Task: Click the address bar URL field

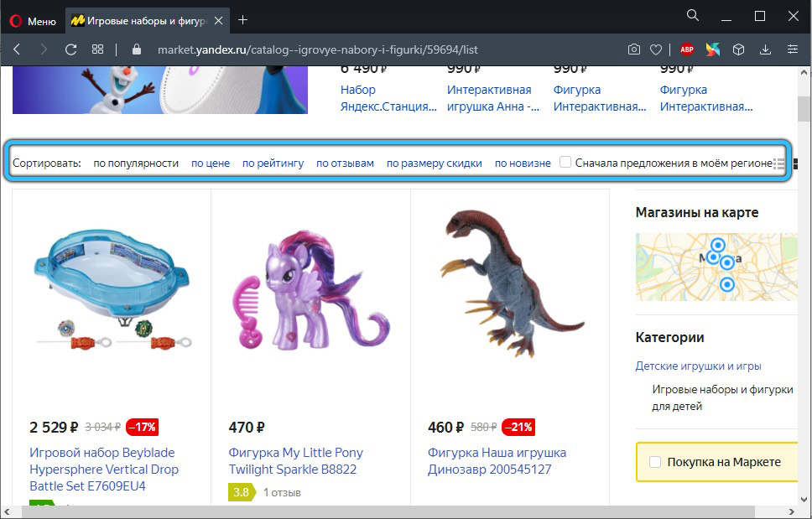Action: point(317,49)
